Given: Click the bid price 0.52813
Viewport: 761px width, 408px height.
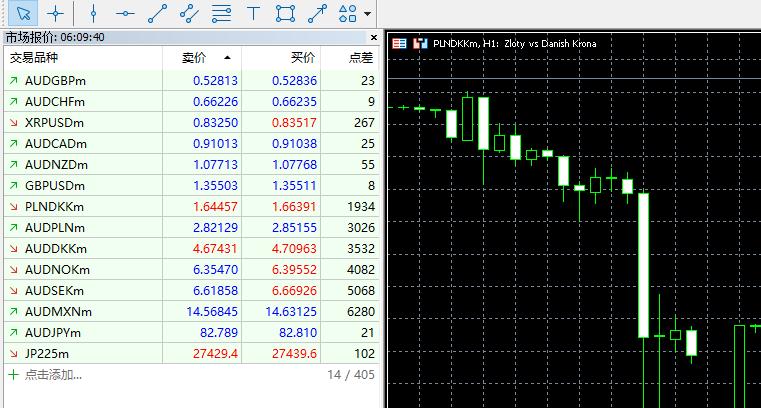Looking at the screenshot, I should 215,81.
